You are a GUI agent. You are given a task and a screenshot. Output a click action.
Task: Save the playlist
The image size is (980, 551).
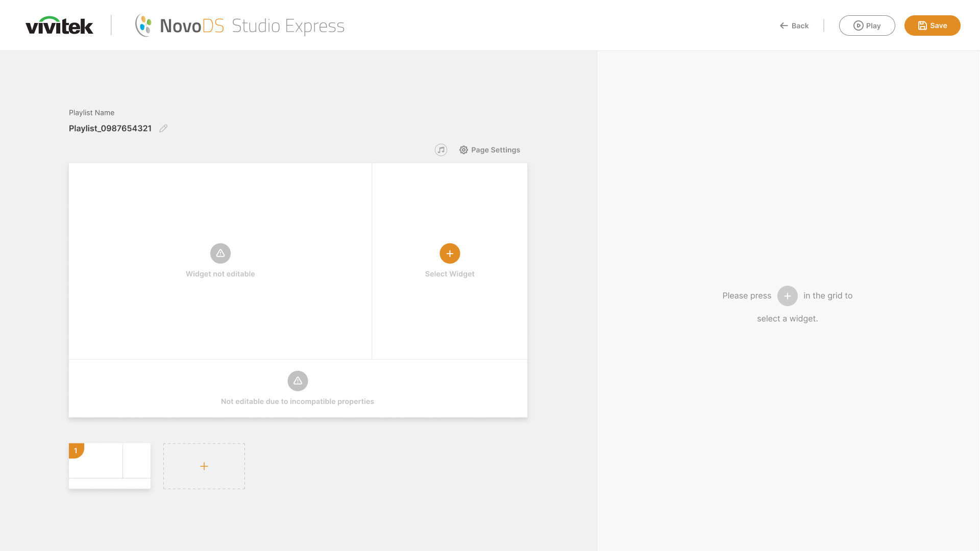(932, 26)
